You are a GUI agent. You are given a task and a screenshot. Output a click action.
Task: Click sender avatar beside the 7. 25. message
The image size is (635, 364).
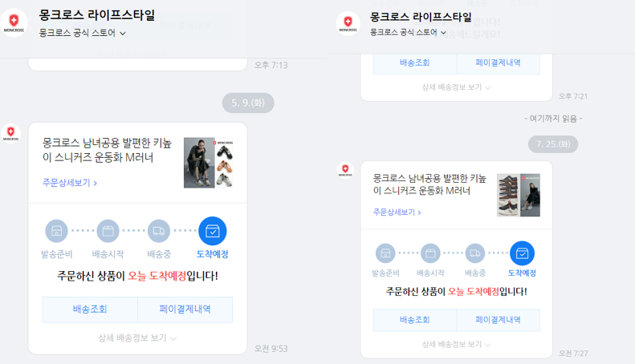[345, 169]
